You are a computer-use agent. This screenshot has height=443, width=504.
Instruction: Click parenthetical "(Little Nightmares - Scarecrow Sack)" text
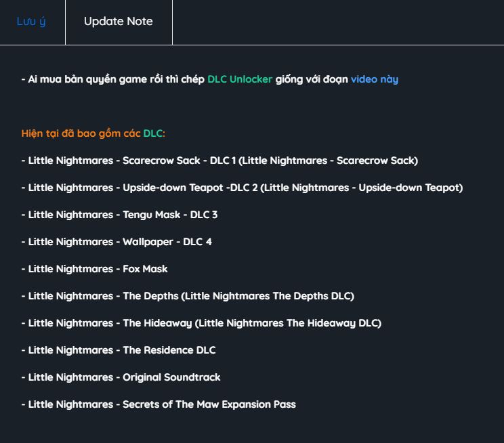pos(329,161)
